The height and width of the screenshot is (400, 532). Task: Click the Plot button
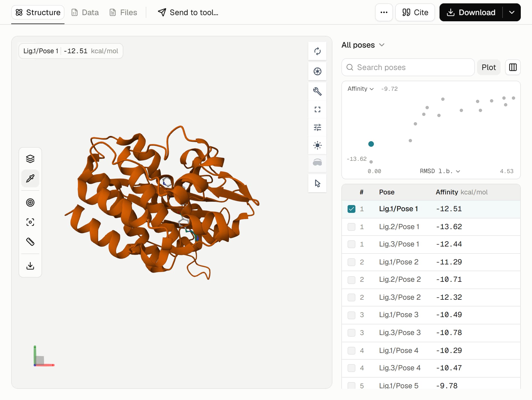coord(489,67)
